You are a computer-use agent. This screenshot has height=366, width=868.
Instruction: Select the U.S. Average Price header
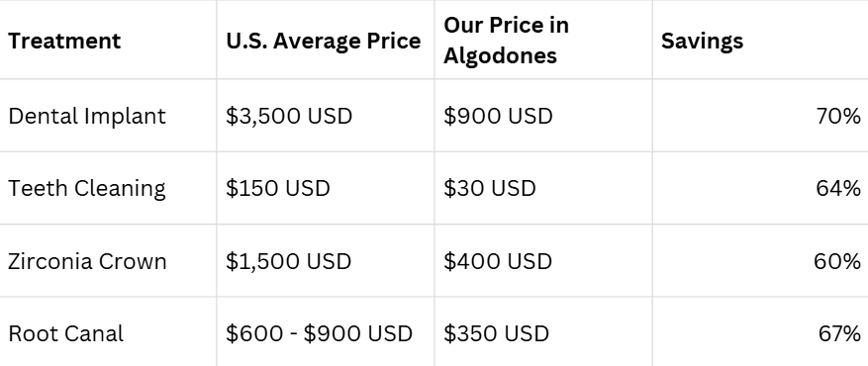[x=324, y=41]
